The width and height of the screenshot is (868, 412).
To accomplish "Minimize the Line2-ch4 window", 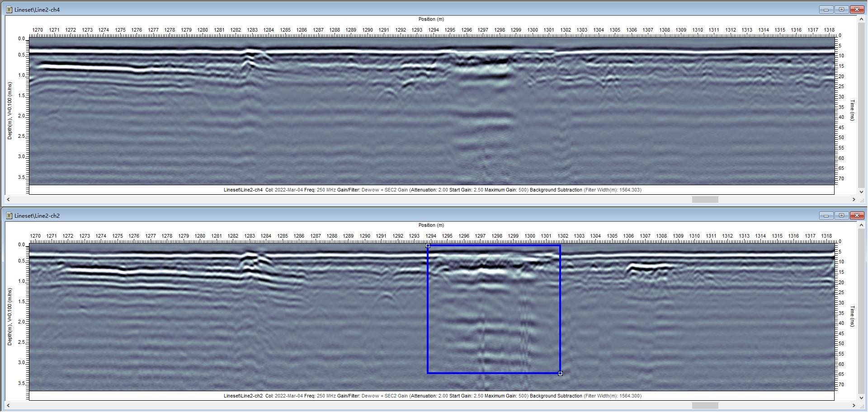I will point(826,9).
